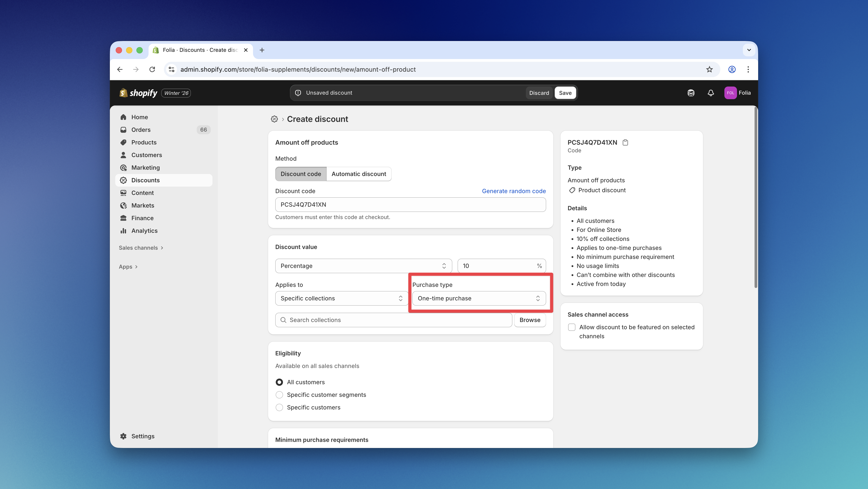Open the Specific collections dropdown

click(341, 298)
